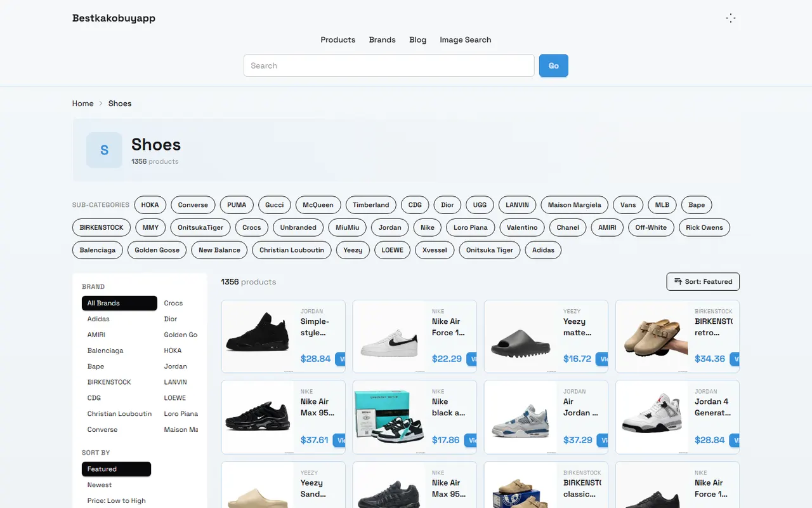Choose the New Balance sub-category chip
Screen dimensions: 812x508
(x=219, y=250)
